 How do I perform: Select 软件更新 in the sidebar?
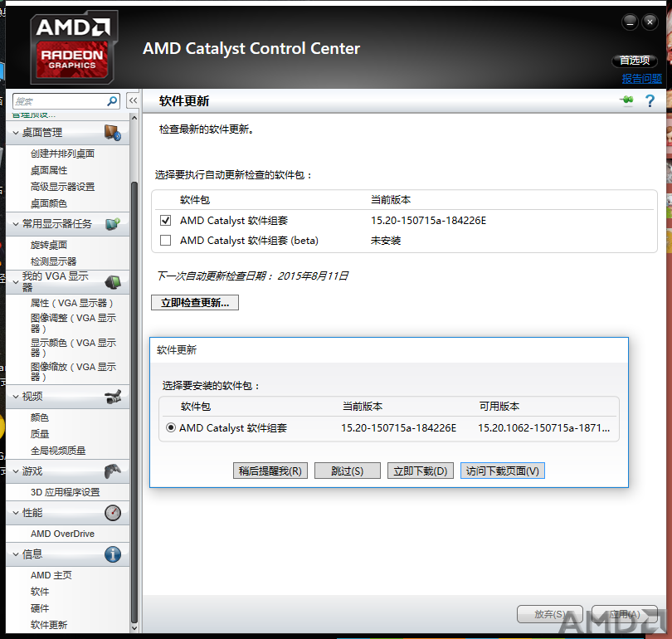pyautogui.click(x=49, y=625)
